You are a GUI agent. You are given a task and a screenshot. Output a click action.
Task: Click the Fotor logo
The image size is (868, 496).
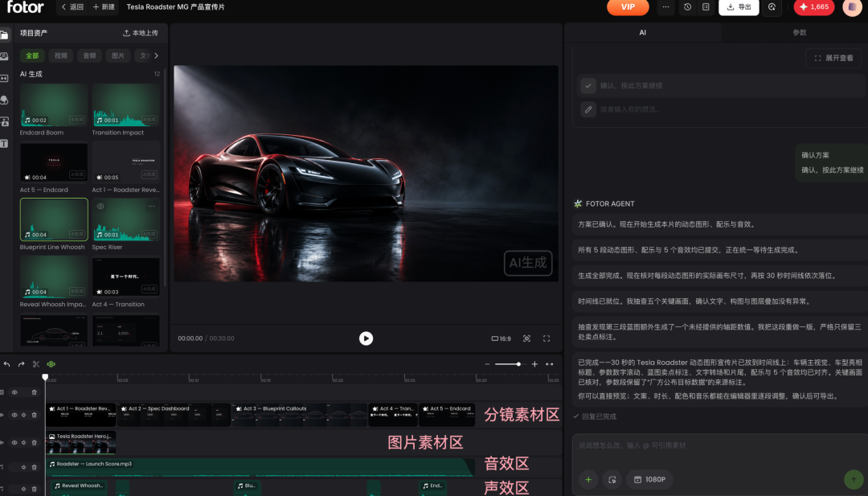pos(25,7)
